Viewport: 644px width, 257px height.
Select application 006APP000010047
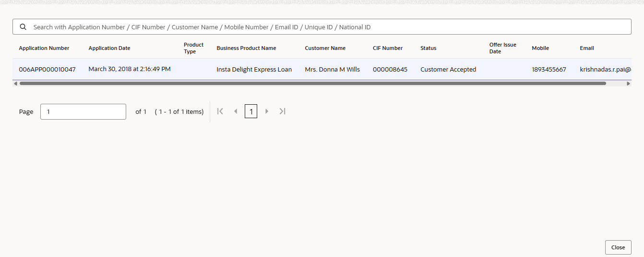click(x=47, y=69)
